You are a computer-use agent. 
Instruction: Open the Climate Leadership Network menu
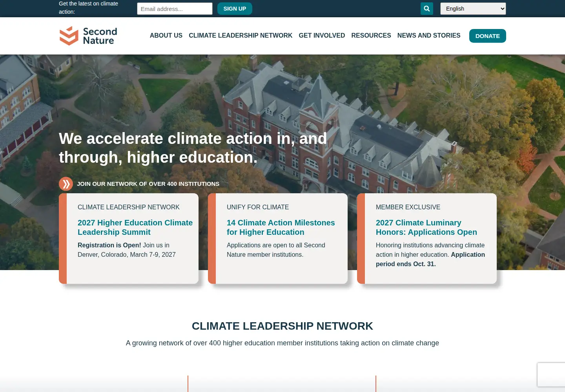pyautogui.click(x=241, y=36)
